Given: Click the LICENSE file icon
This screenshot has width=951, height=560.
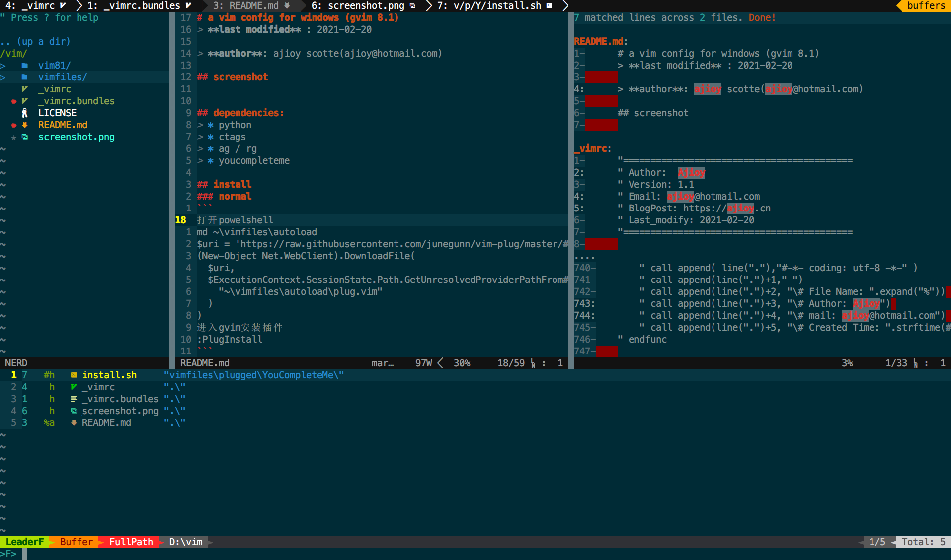Looking at the screenshot, I should pos(24,113).
